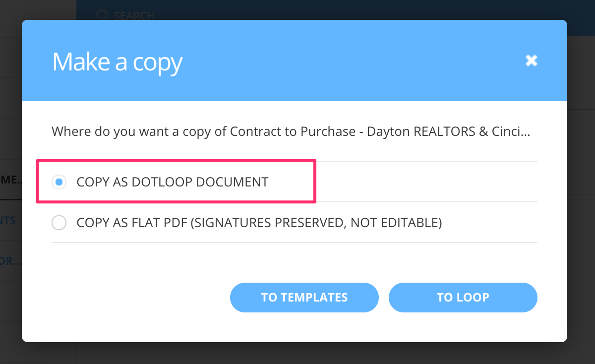Viewport: 595px width, 364px height.
Task: Open the truncated ME... tab in sidebar
Action: pos(11,180)
